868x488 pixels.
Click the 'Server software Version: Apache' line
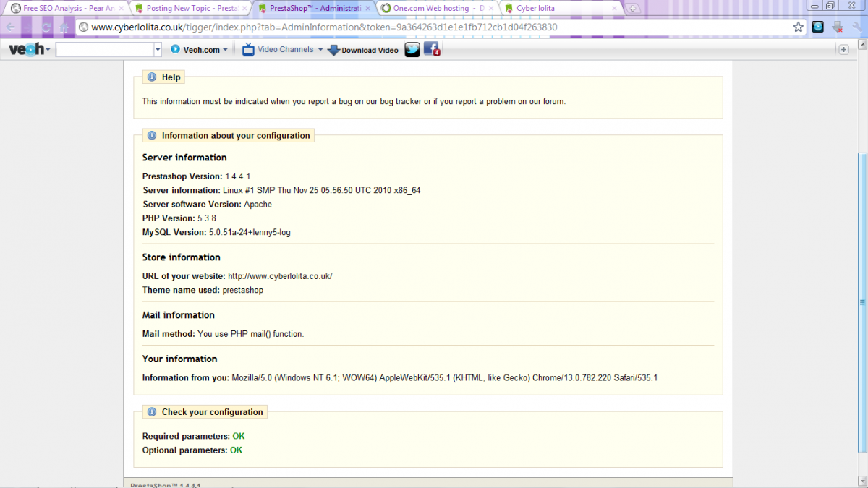point(208,205)
